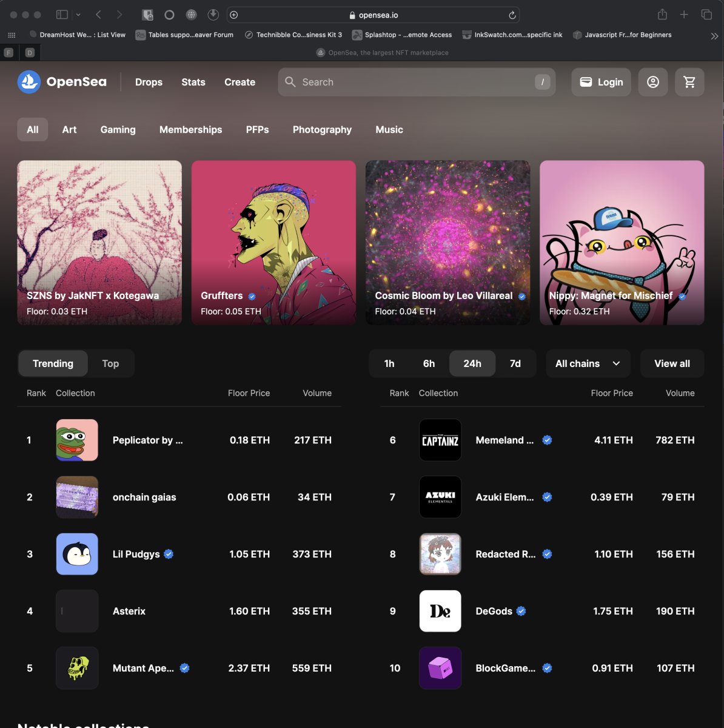Click the View all button
Image resolution: width=724 pixels, height=728 pixels.
coord(672,363)
